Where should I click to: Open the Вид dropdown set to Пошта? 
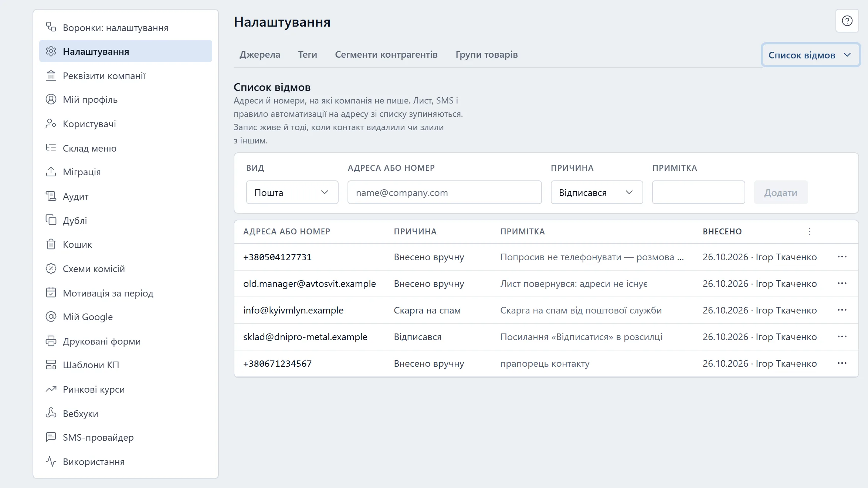click(292, 192)
